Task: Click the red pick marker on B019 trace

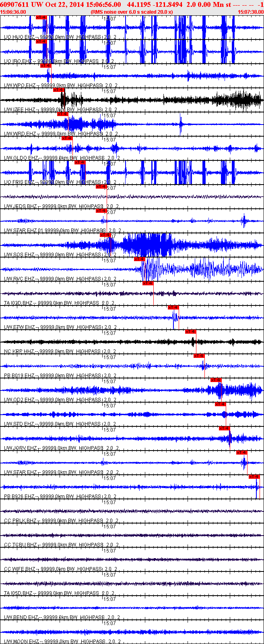Action: coord(199,356)
